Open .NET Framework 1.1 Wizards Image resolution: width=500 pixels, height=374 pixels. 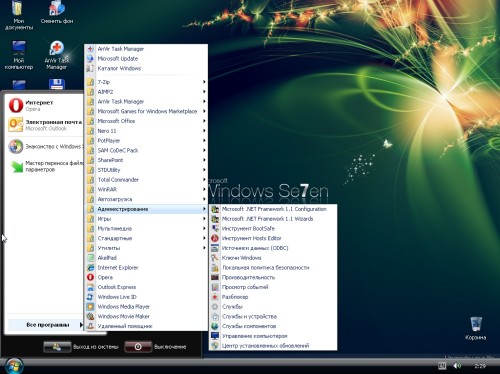click(x=273, y=219)
